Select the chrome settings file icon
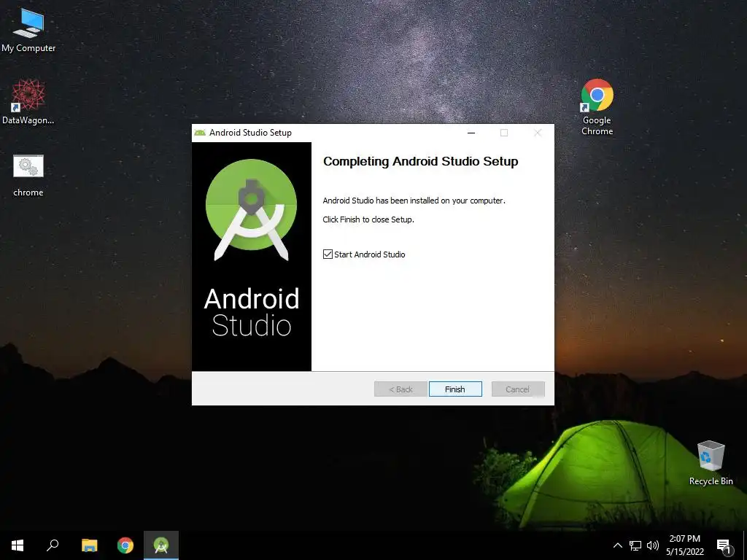 pos(28,175)
